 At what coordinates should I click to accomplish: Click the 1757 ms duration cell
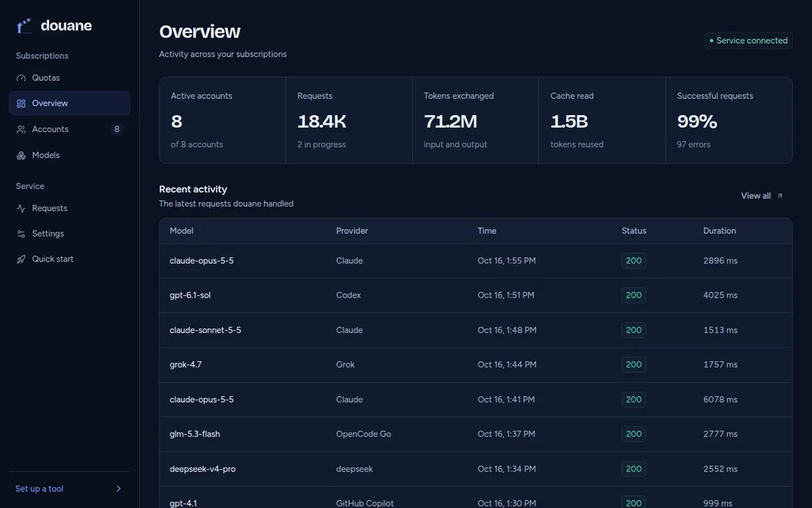coord(720,365)
